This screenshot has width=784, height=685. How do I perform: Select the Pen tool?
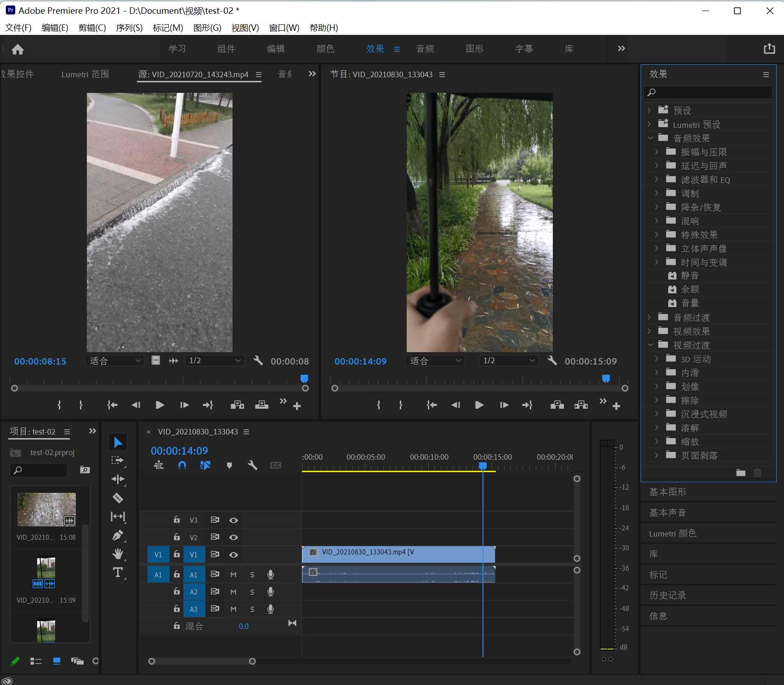coord(118,535)
